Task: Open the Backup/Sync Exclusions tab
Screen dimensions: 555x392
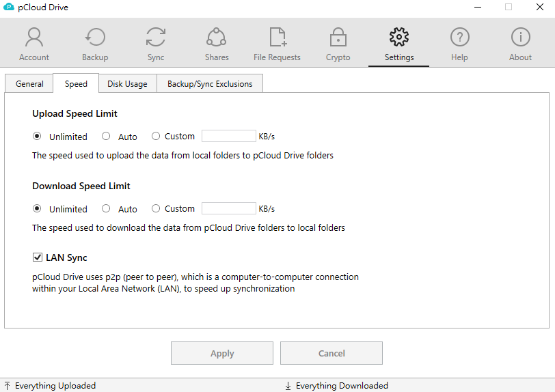Action: tap(210, 84)
